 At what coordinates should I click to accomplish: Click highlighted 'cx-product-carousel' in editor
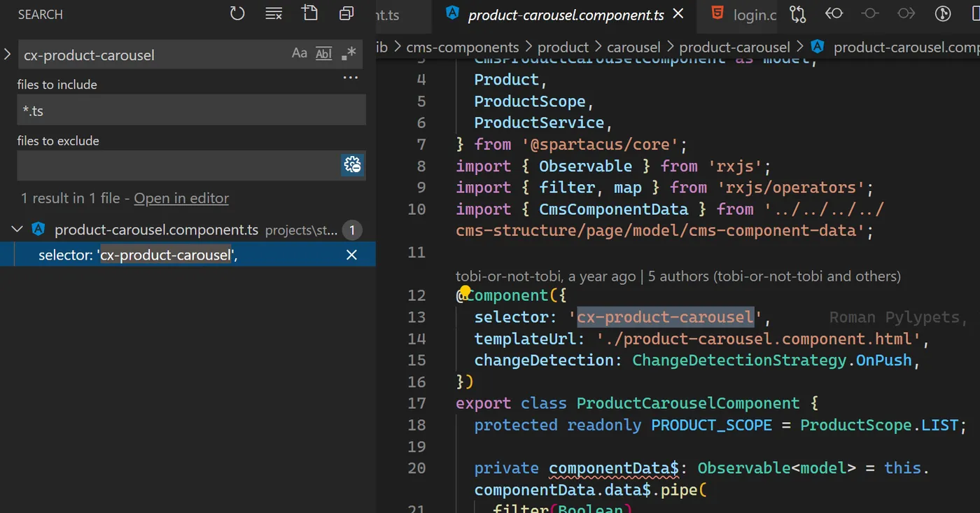[665, 317]
